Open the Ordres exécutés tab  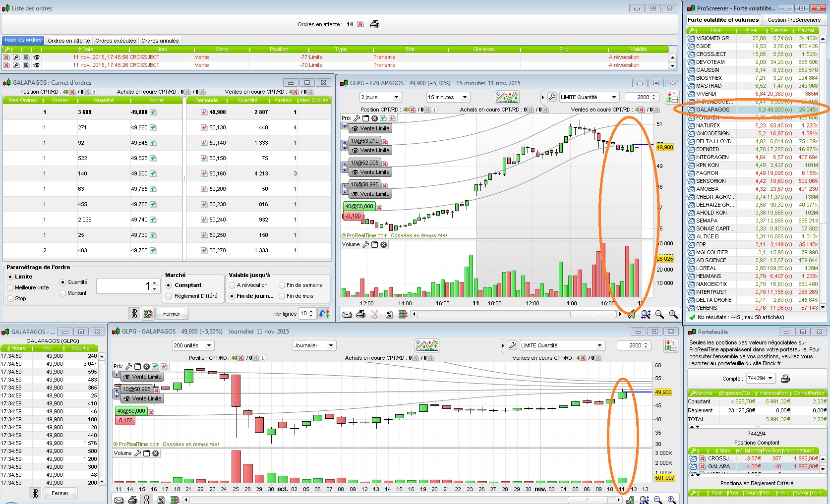(x=116, y=41)
